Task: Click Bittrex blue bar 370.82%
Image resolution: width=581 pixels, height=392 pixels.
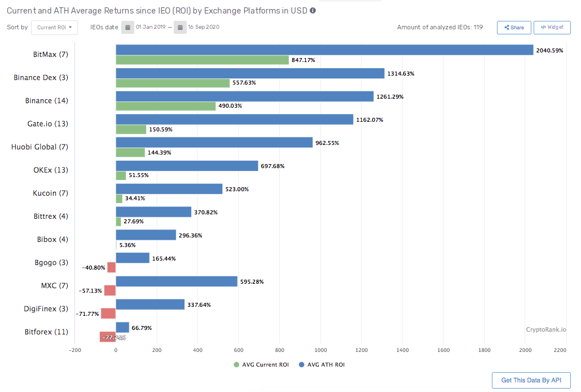Action: [154, 212]
